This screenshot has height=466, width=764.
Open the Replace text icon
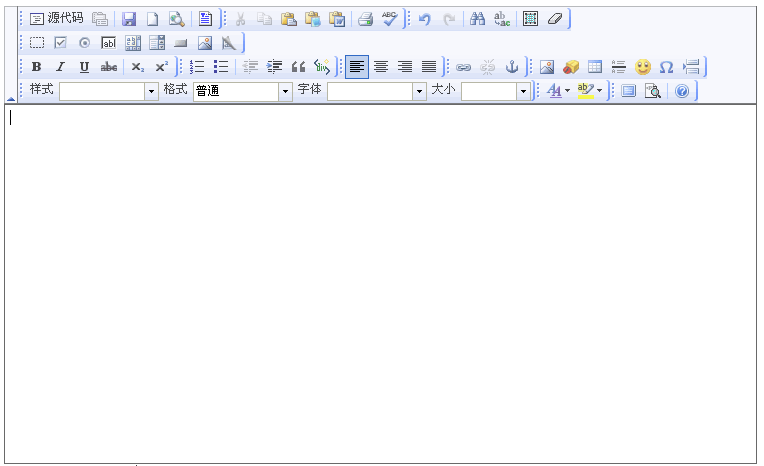tap(502, 19)
